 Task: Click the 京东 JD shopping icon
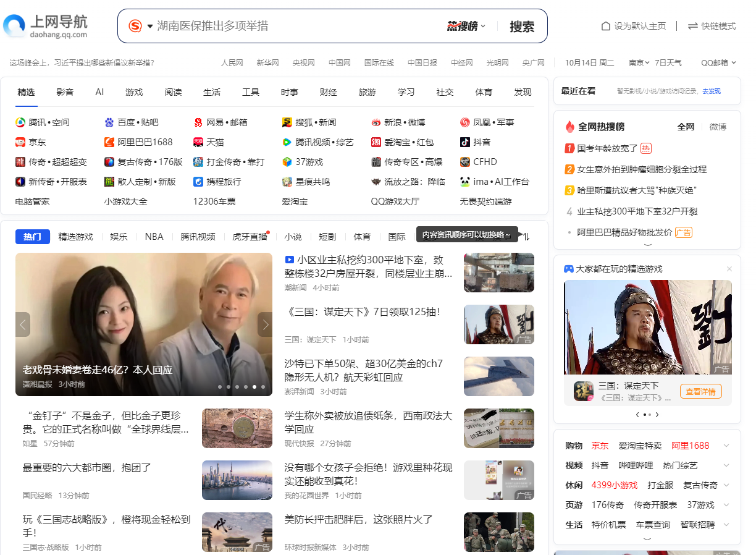pos(19,142)
